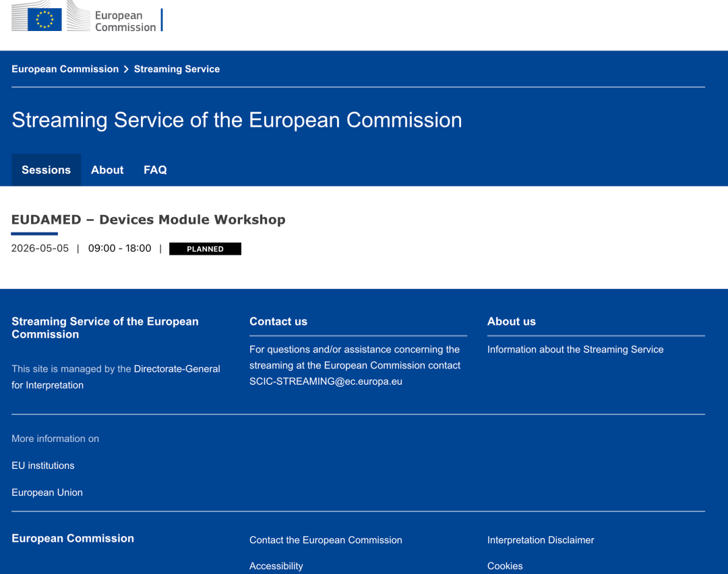The height and width of the screenshot is (574, 728).
Task: Open European Commission breadcrumb link
Action: [x=65, y=69]
